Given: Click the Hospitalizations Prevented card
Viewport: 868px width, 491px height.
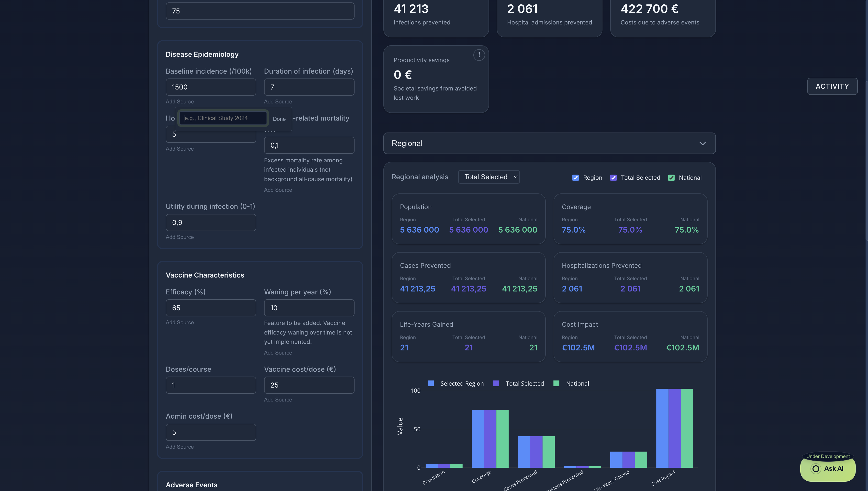Looking at the screenshot, I should coord(630,278).
